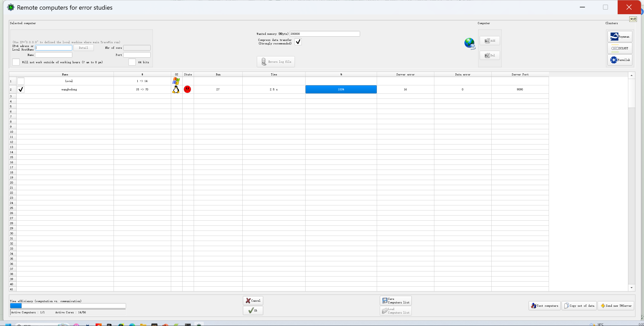Tick the 64 bits checkbox

coord(132,62)
